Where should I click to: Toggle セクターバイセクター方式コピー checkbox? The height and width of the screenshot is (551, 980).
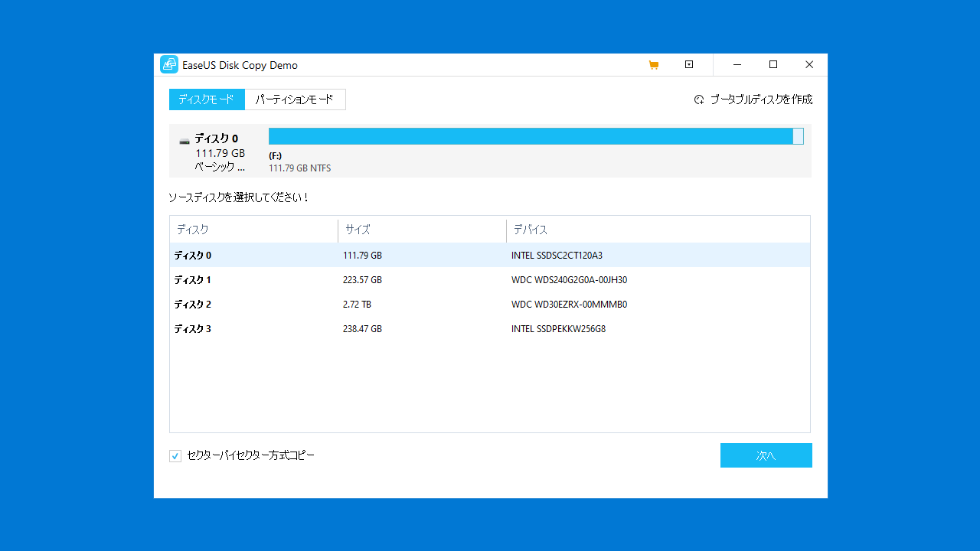point(175,456)
